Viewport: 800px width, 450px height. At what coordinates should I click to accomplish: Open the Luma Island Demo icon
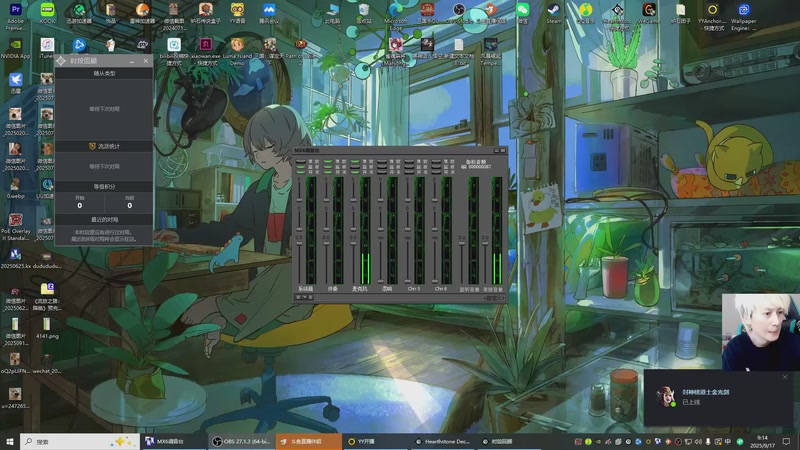pos(237,52)
